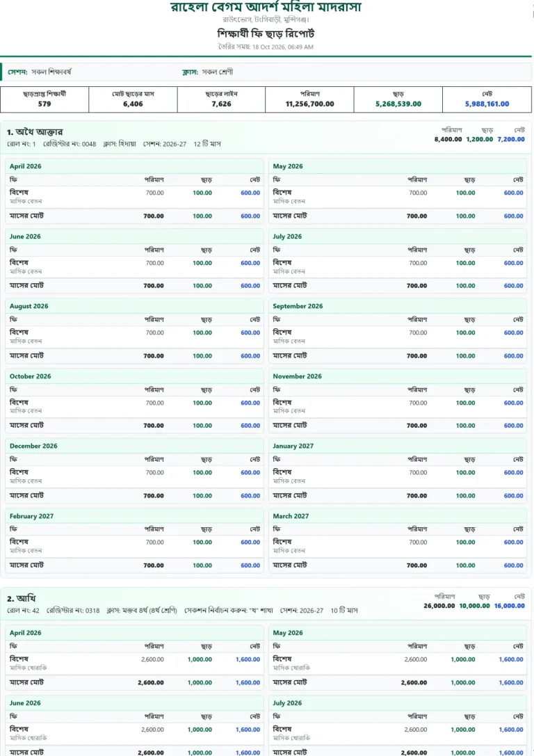
Task: Select the class filter value 'সকল শ্রেণী'
Action: pos(218,72)
